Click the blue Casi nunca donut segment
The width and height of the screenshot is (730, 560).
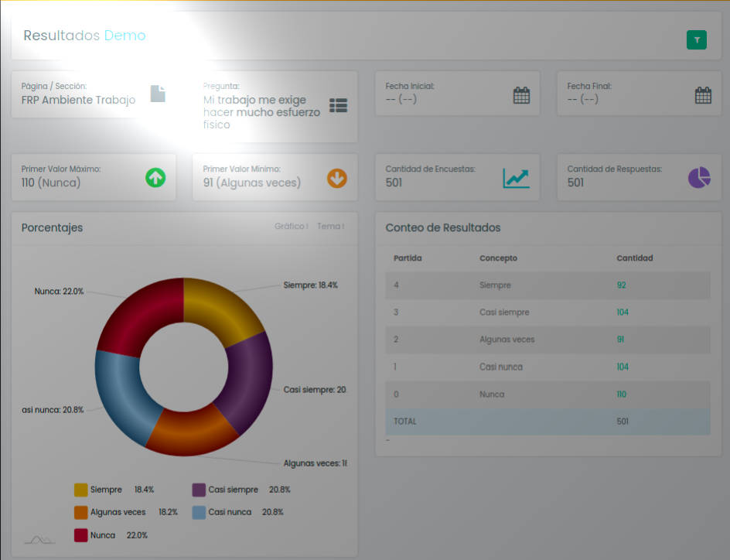[118, 393]
